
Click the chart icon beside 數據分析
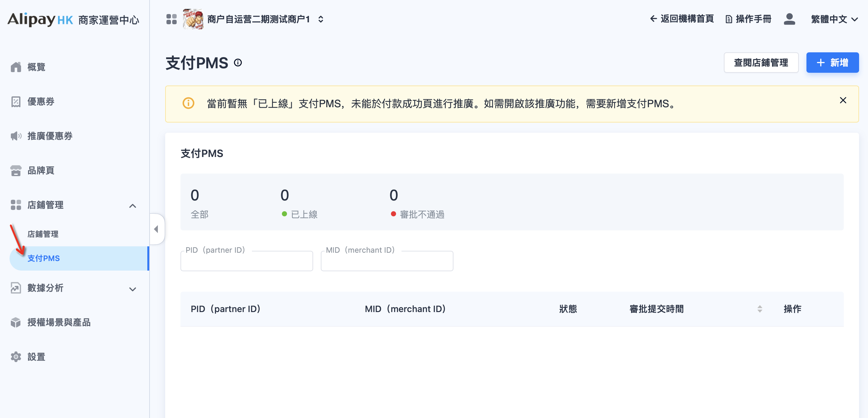[x=16, y=288]
